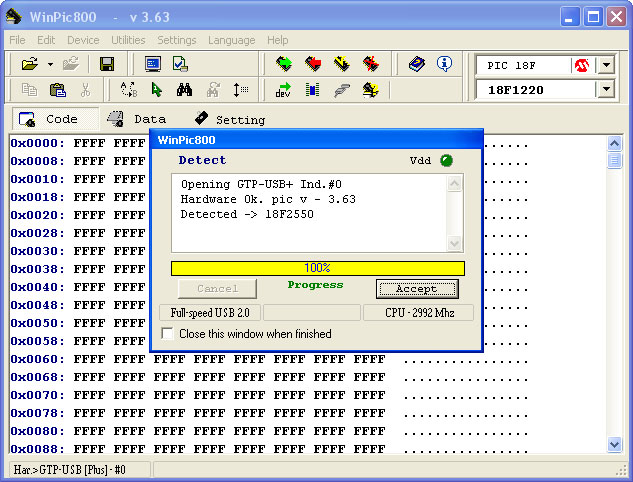Click the Full-speed USB 2.0 status panel
Image resolution: width=633 pixels, height=482 pixels.
pyautogui.click(x=210, y=313)
